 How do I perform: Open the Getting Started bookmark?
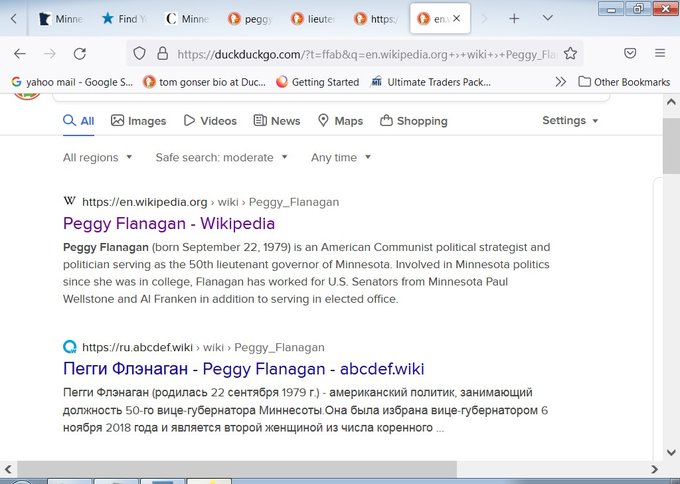pos(318,82)
